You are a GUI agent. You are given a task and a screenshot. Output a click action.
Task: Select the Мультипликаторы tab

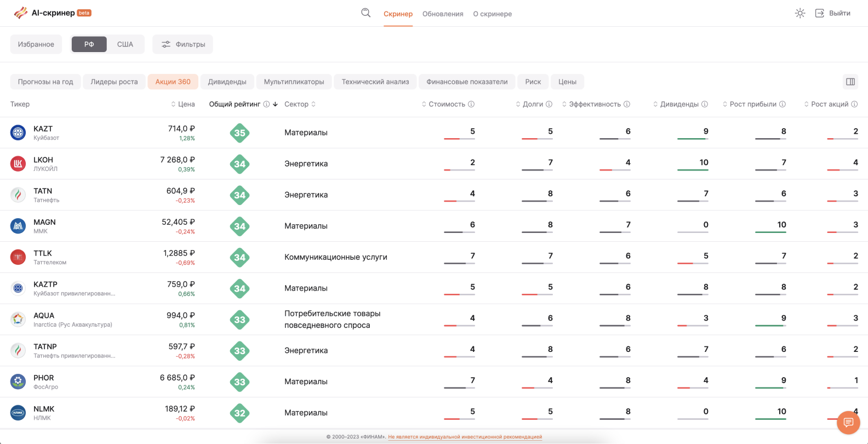coord(294,82)
